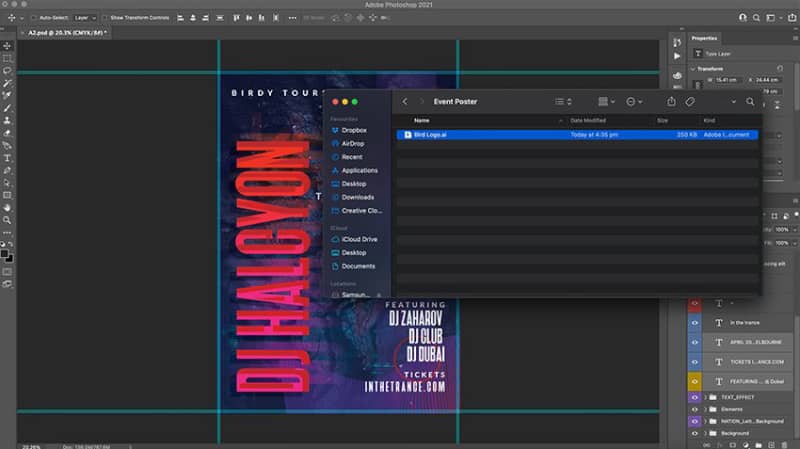
Task: Collapse the Transform section in Properties
Action: 692,69
